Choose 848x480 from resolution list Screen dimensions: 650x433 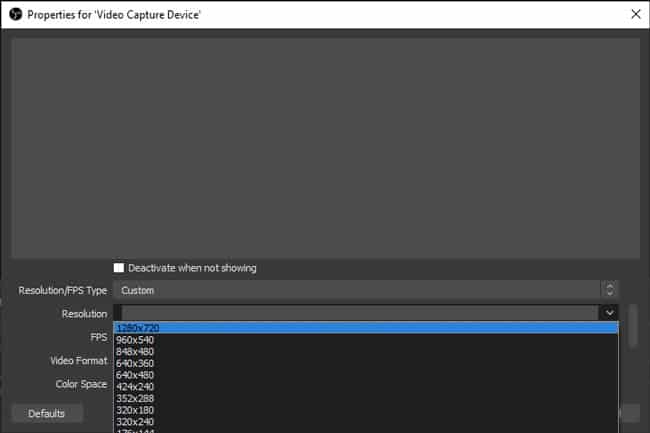coord(366,352)
